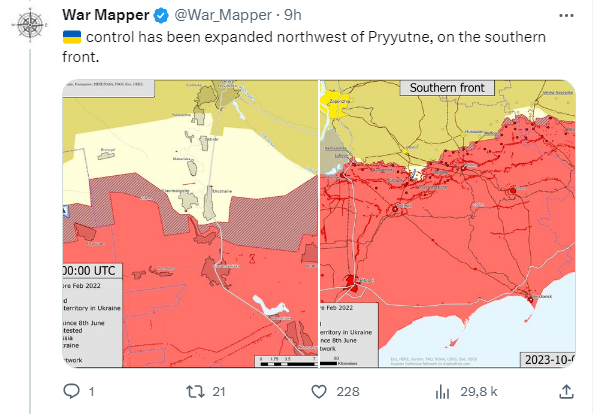Click the Southern front map label
The width and height of the screenshot is (594, 414).
pos(447,88)
